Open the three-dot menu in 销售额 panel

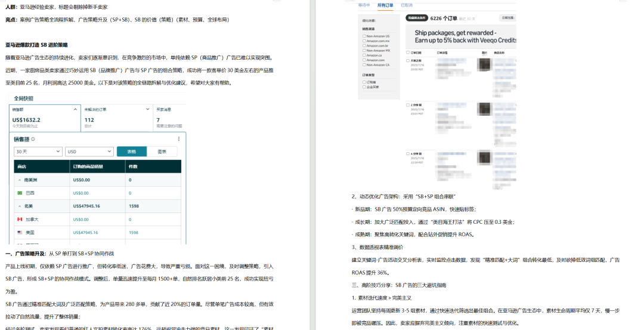(x=179, y=139)
